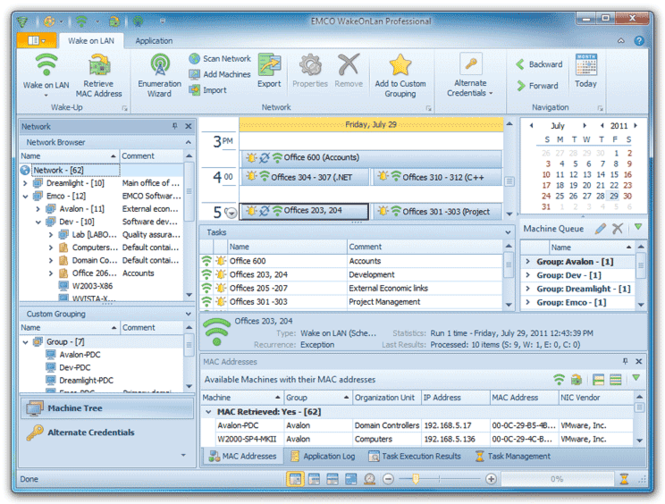The image size is (665, 504).
Task: Select the W2000-SP4-MKII machine row
Action: coord(417,439)
